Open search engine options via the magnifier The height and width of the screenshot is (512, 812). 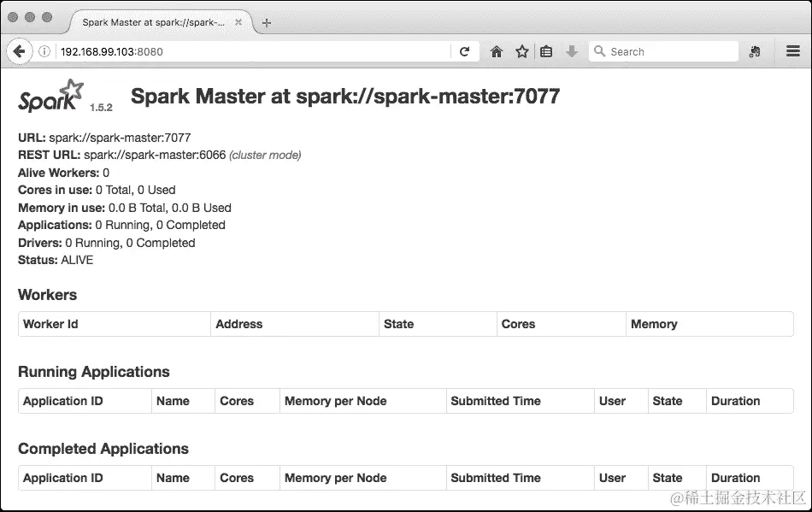[x=599, y=51]
